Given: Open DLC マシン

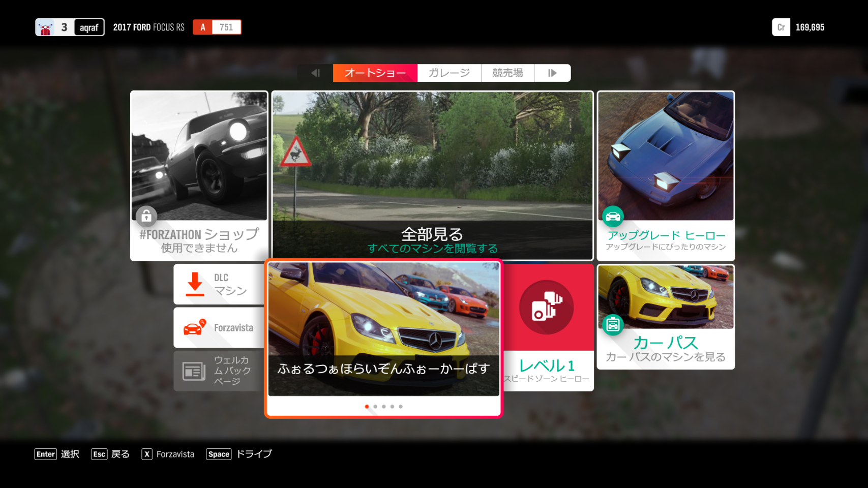Looking at the screenshot, I should [219, 284].
